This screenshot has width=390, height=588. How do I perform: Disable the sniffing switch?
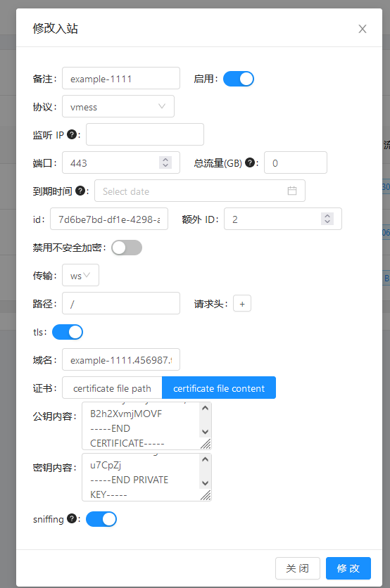click(101, 519)
